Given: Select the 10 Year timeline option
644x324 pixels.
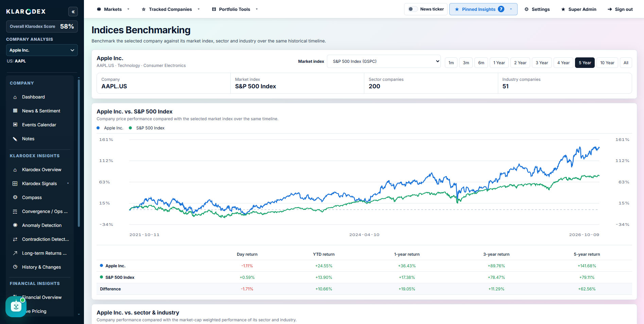Looking at the screenshot, I should coord(607,63).
